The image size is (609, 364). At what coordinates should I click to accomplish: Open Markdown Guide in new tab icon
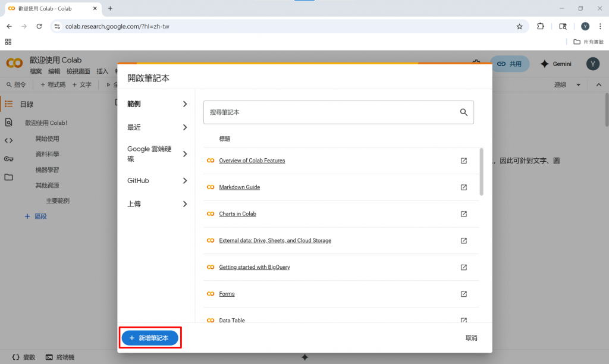(x=464, y=187)
